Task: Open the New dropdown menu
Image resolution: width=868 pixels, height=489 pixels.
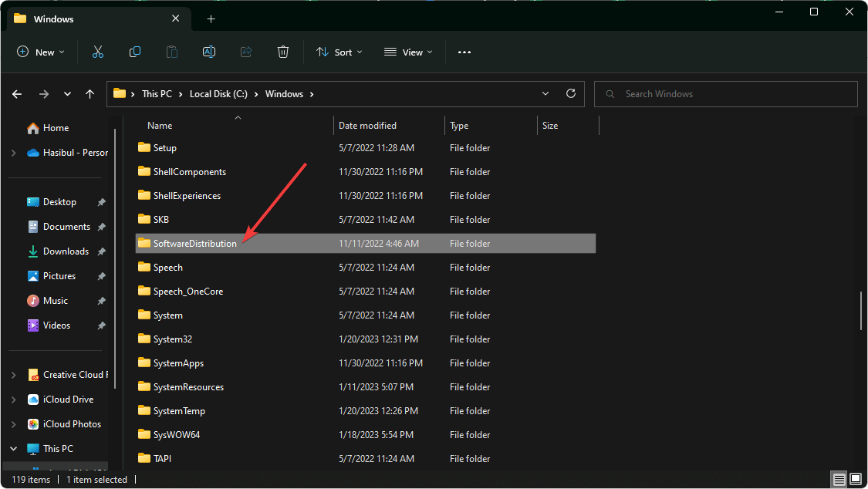Action: click(x=40, y=52)
